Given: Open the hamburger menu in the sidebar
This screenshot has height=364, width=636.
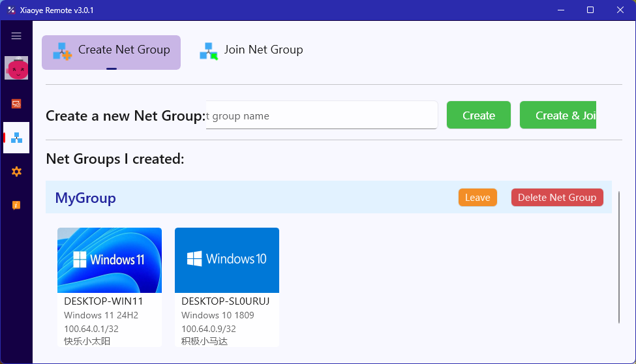Looking at the screenshot, I should pos(16,36).
